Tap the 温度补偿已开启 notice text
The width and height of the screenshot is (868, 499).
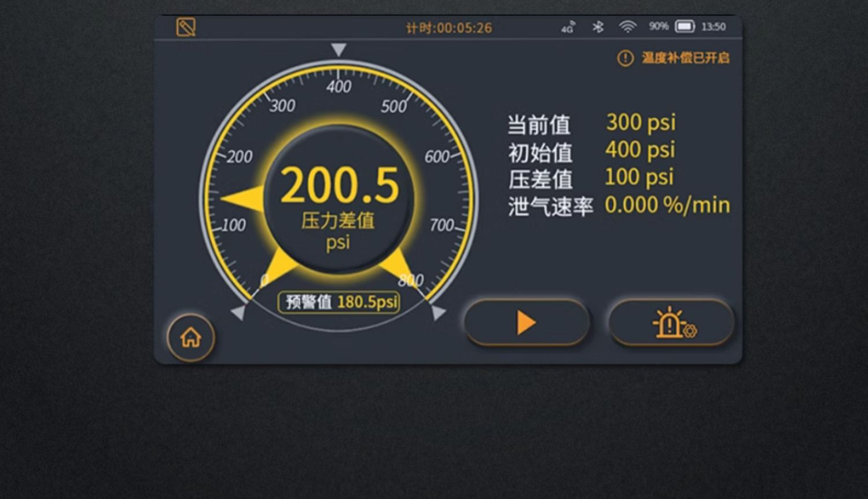coord(686,58)
